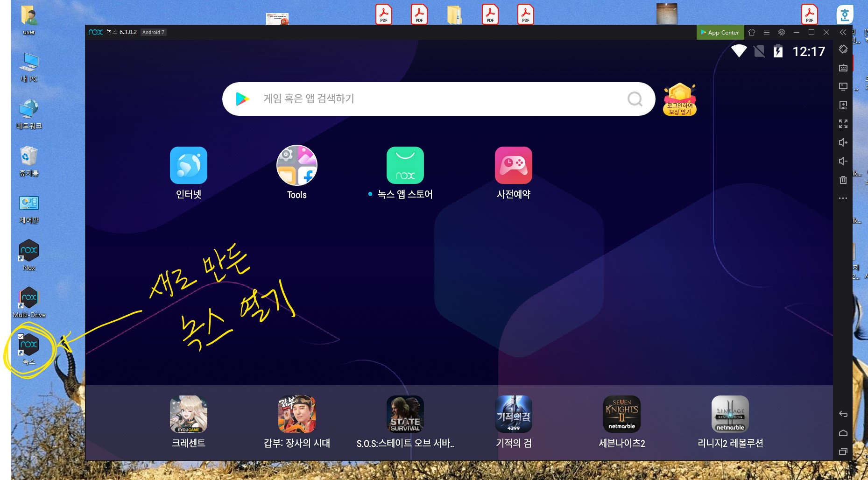Click the rotate screen icon in sidebar

click(843, 49)
